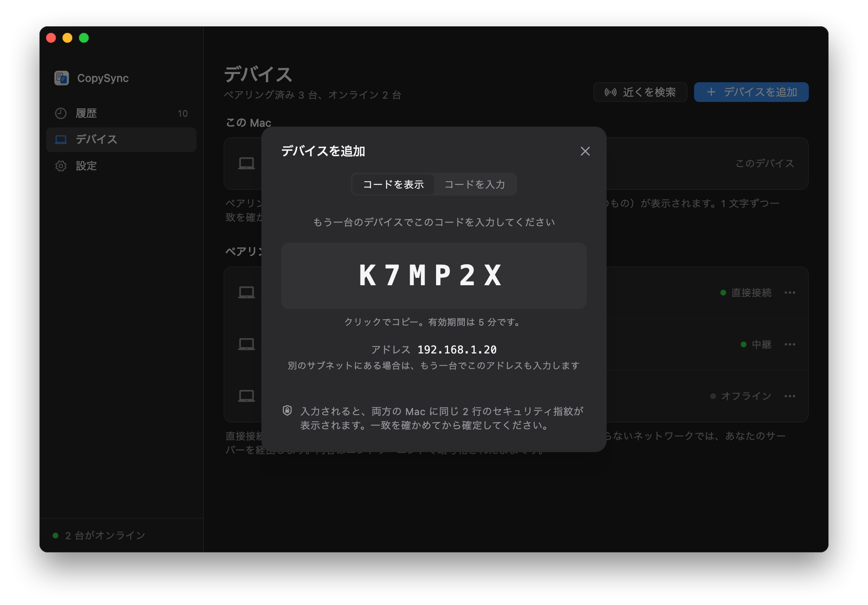Click the このデバイス label

tap(765, 164)
